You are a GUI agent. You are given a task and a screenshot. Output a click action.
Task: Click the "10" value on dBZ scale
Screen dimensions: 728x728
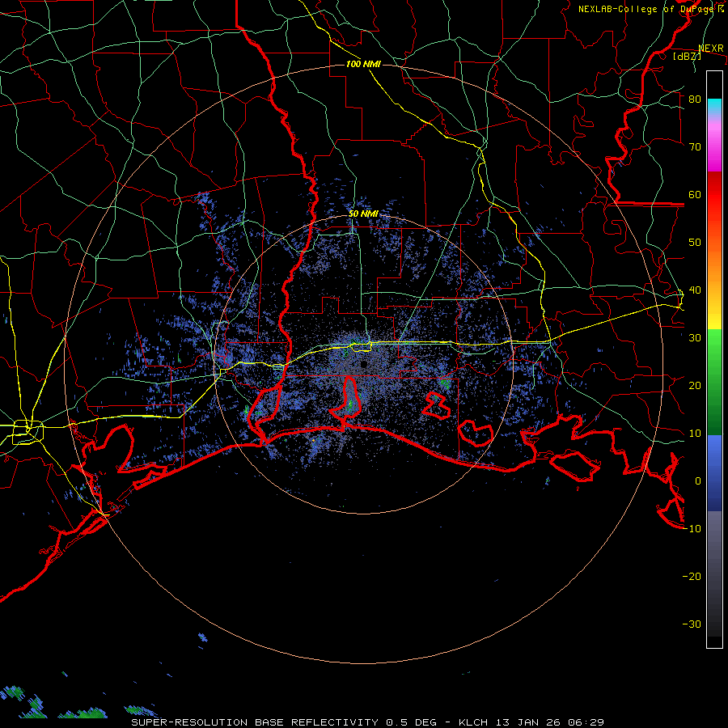click(695, 434)
